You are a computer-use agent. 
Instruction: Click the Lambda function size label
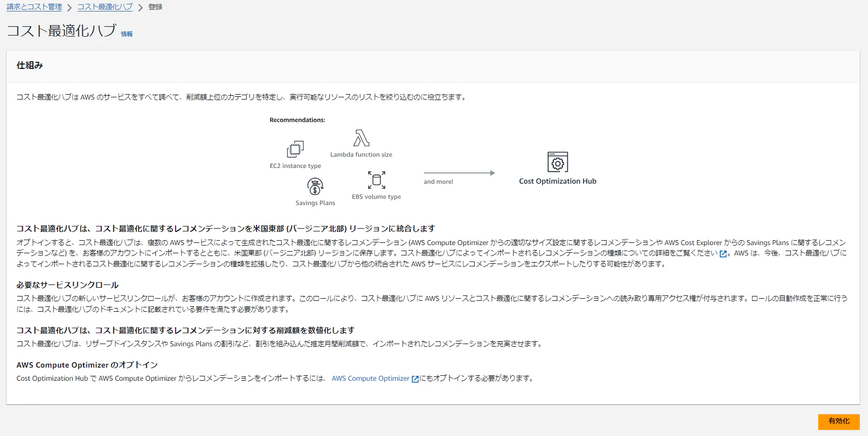tap(361, 155)
